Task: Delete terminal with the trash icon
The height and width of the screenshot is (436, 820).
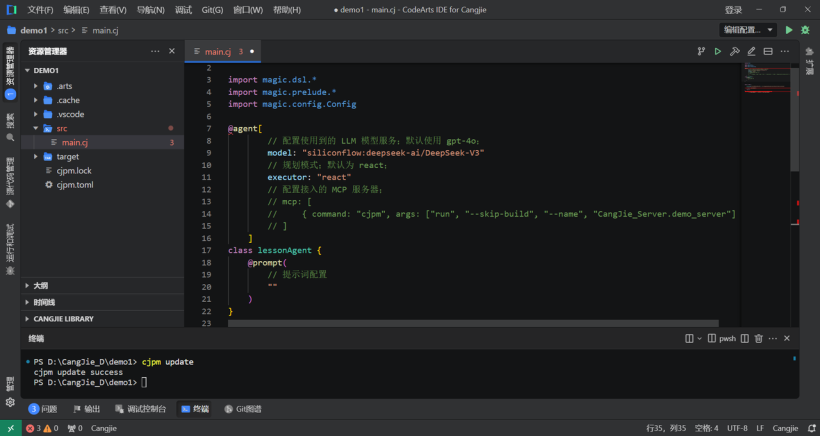Action: pos(759,339)
